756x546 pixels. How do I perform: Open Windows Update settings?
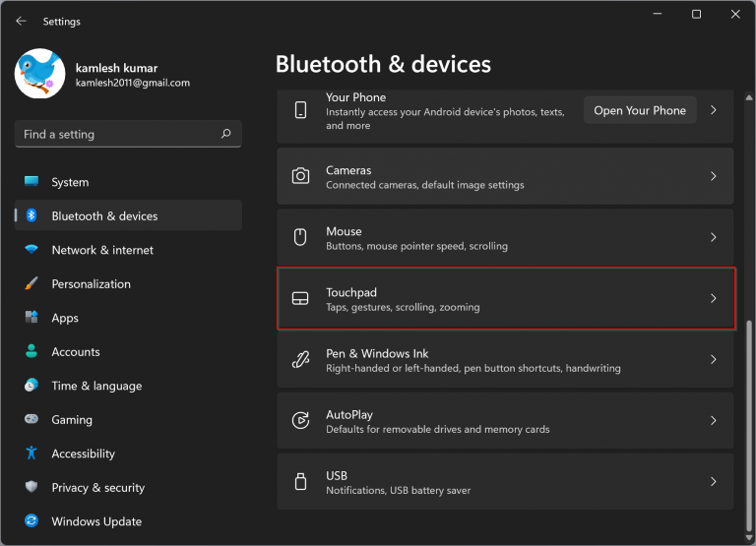[x=128, y=521]
